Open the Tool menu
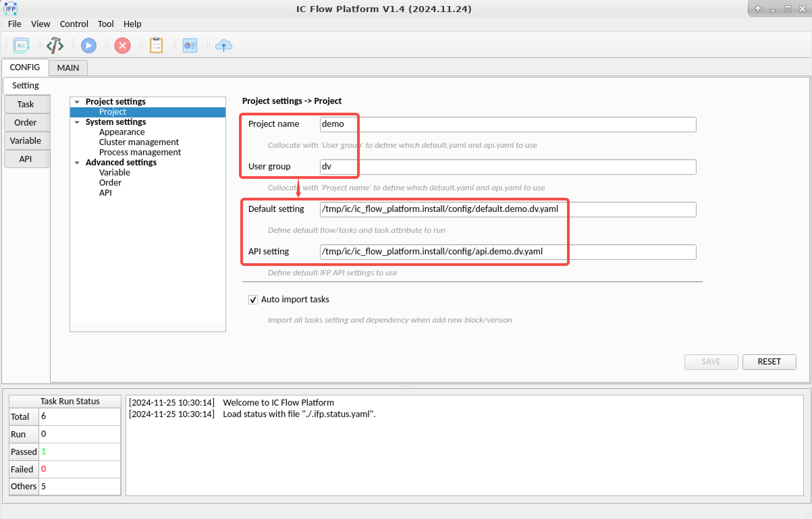 click(x=106, y=24)
